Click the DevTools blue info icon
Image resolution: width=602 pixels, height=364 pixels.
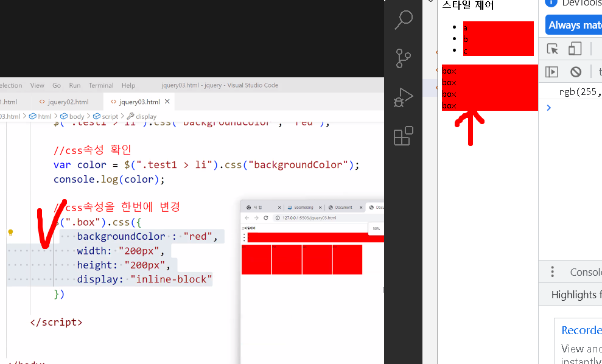pos(551,2)
